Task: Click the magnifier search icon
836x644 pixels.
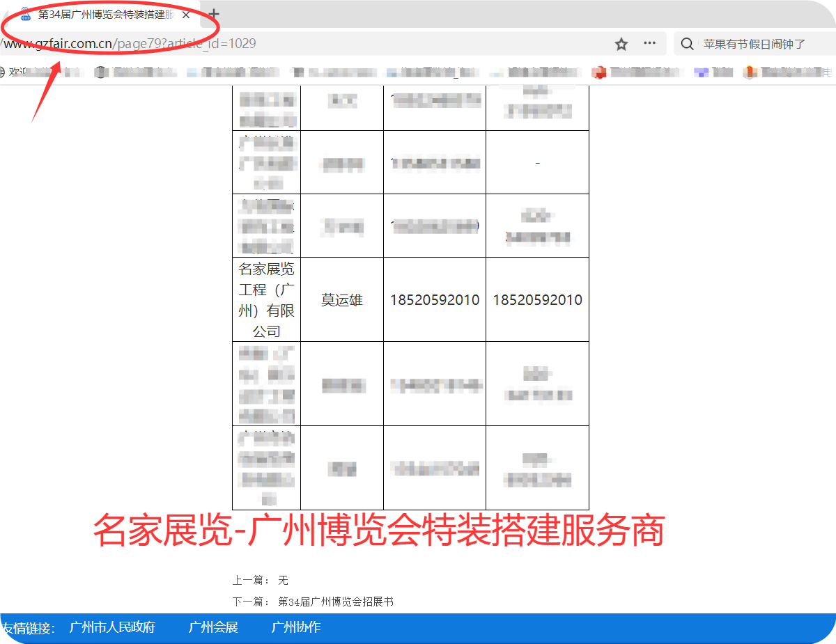Action: click(687, 44)
